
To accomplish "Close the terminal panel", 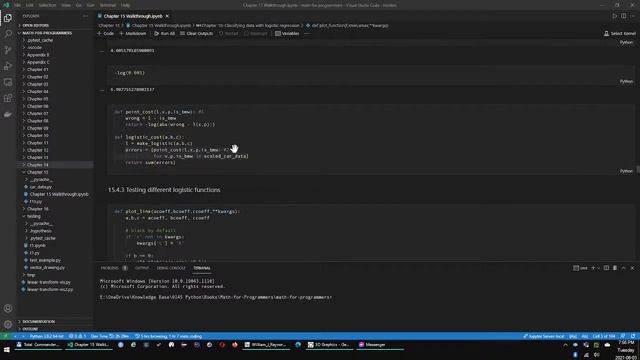I will click(x=632, y=268).
